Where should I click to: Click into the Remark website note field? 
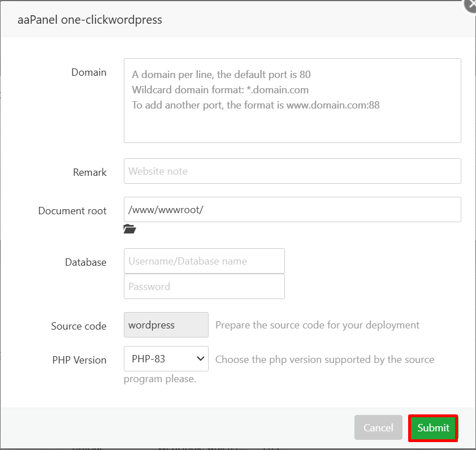point(292,171)
